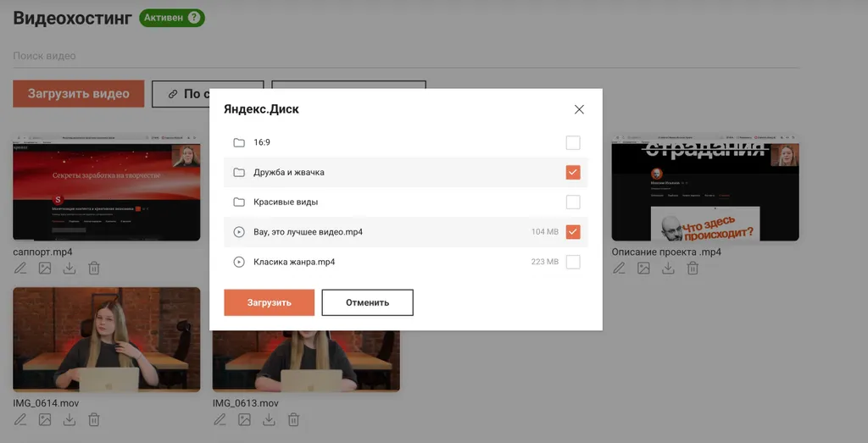Tick the Красивые виды folder checkbox
868x443 pixels.
tap(573, 202)
